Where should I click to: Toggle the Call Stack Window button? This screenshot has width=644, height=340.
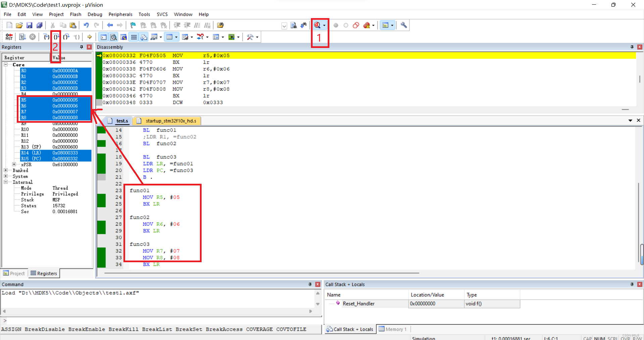click(x=144, y=37)
